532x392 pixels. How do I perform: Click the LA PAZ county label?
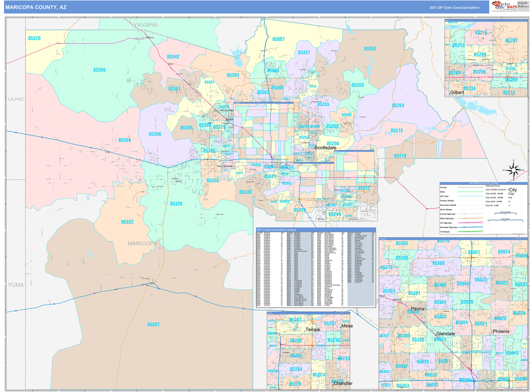16,99
